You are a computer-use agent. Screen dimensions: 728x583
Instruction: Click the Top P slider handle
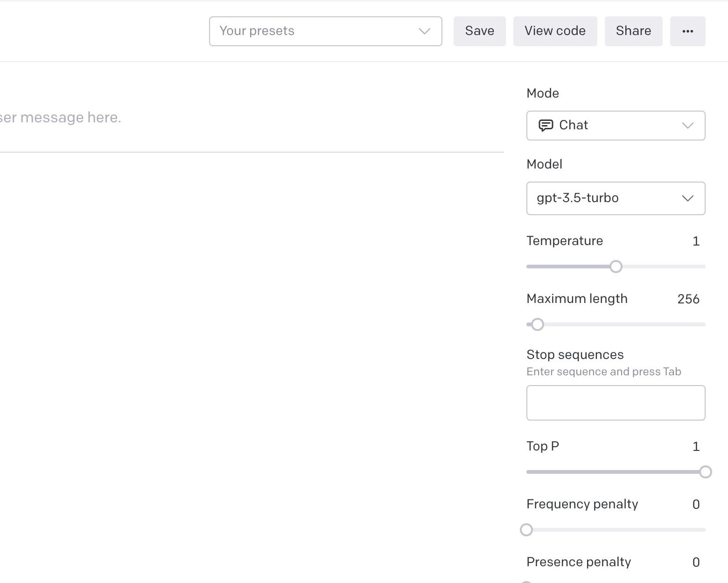706,472
